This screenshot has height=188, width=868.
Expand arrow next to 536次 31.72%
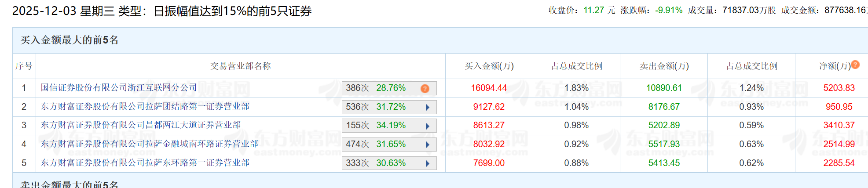(428, 107)
